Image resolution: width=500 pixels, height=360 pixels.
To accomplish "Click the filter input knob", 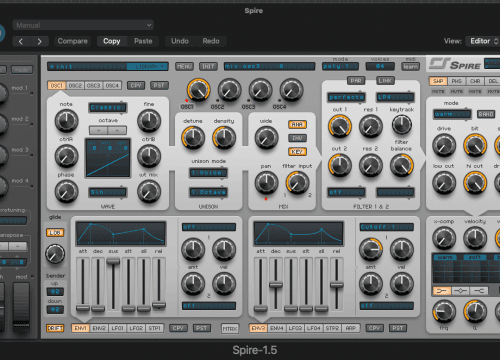I will (297, 183).
